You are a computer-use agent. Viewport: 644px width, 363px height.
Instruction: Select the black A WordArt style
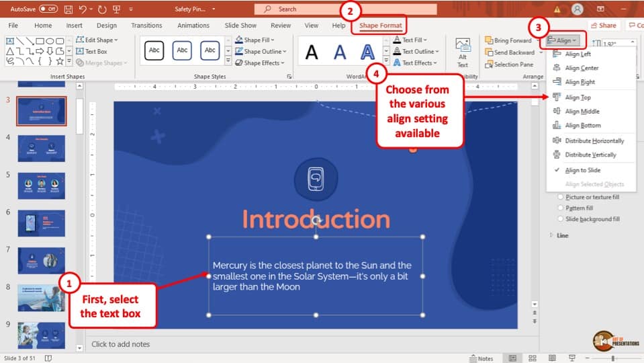312,52
